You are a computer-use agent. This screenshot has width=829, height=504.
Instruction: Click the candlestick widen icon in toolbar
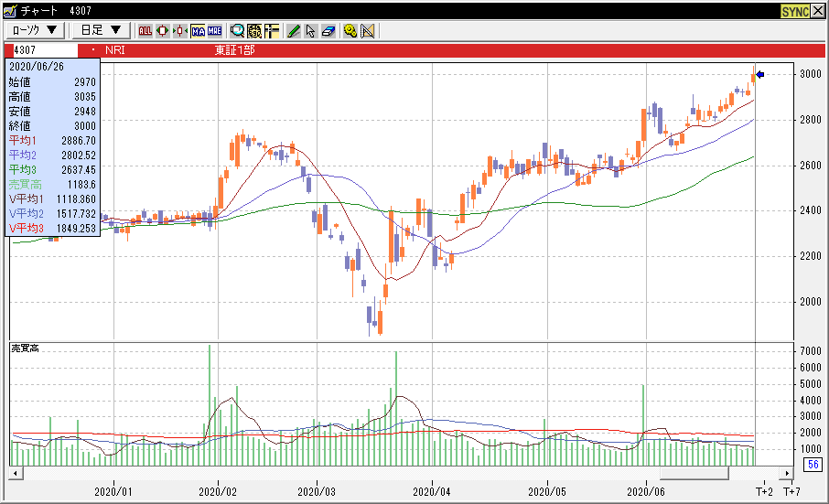pos(162,30)
